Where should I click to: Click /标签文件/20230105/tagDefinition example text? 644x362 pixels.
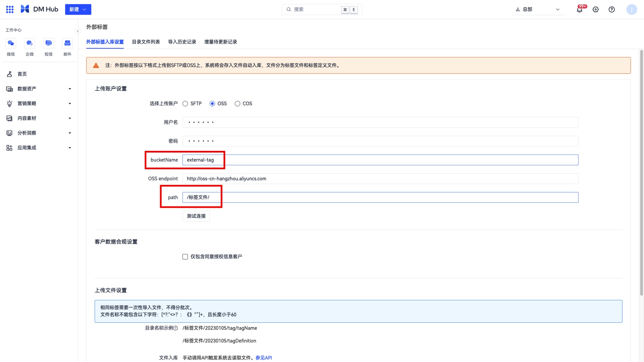[x=219, y=341]
